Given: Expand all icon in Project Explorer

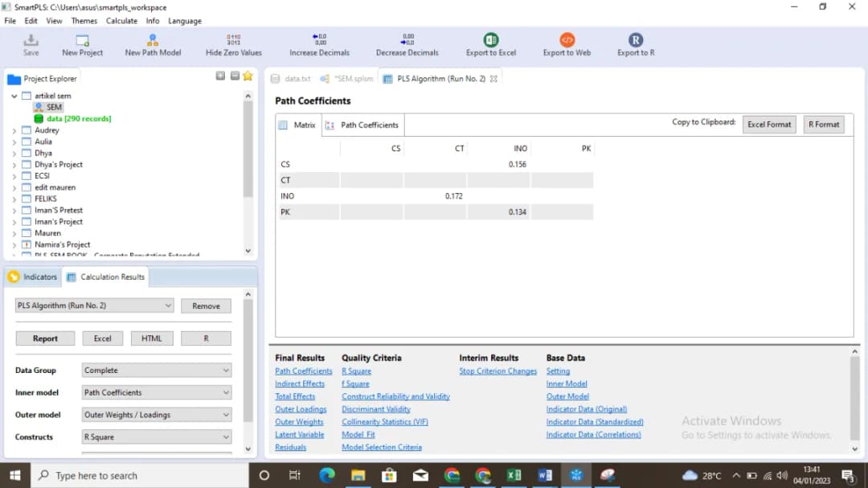Looking at the screenshot, I should [x=220, y=76].
